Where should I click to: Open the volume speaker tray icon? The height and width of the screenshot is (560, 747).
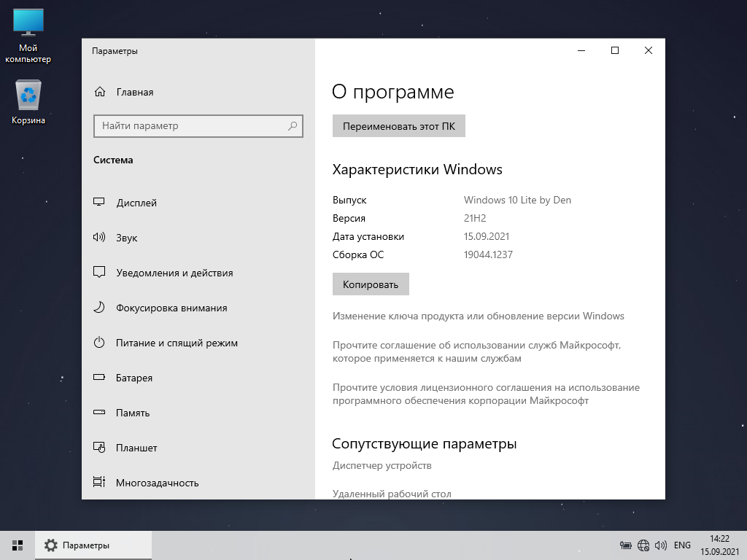pyautogui.click(x=661, y=545)
